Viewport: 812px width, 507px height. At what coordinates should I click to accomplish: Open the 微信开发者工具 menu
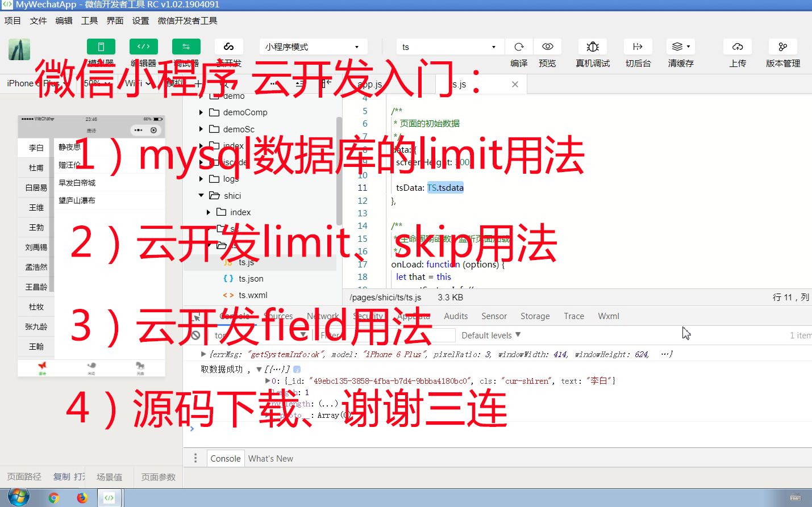pyautogui.click(x=188, y=20)
